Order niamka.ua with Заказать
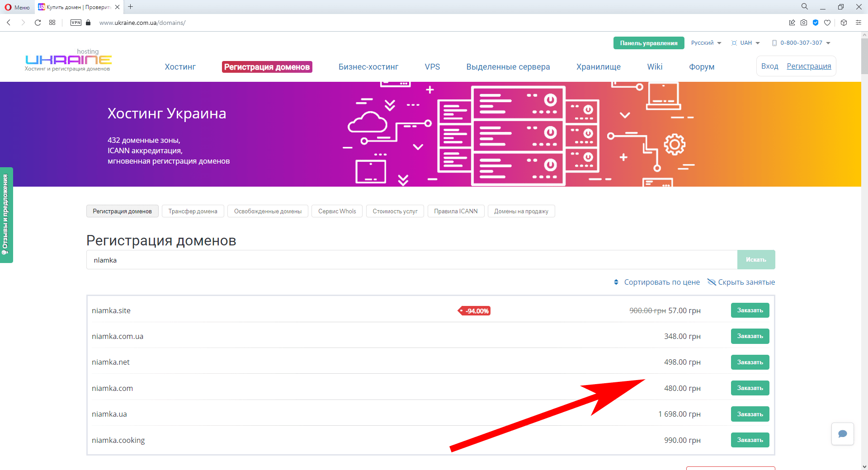Viewport: 868px width, 470px height. 750,414
